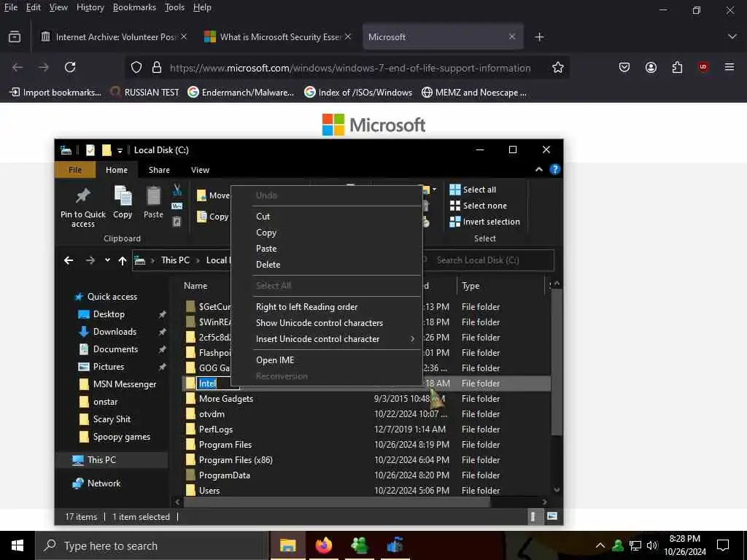Viewport: 747px width, 560px height.
Task: Show hidden system tray icons
Action: tap(600, 545)
